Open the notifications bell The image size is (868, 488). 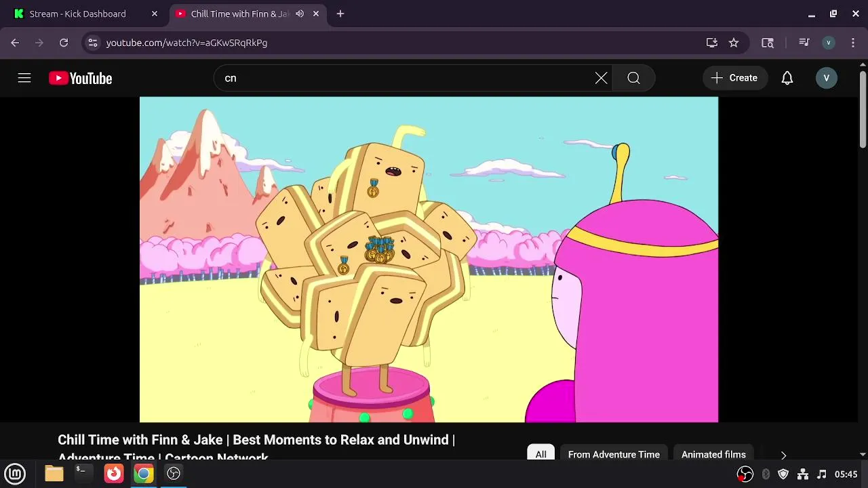click(x=787, y=78)
